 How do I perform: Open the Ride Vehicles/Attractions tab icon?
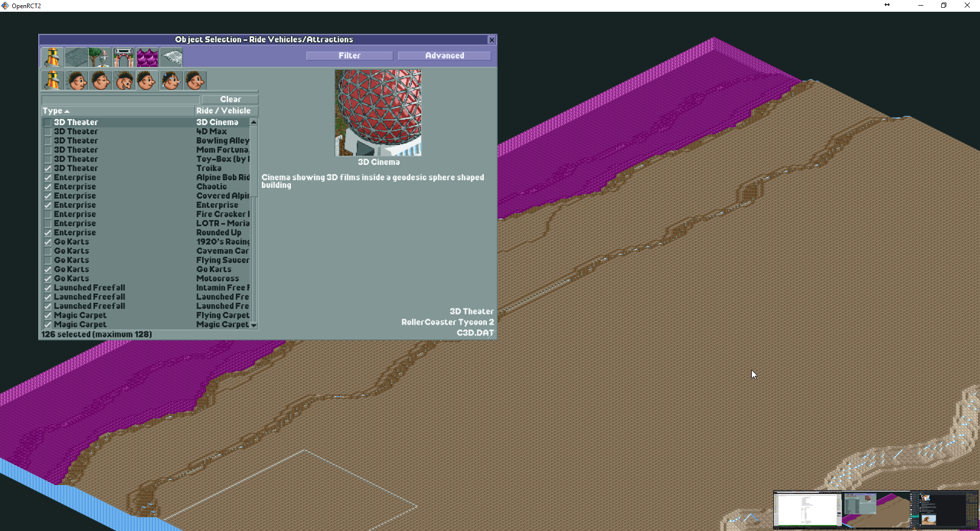(x=52, y=57)
